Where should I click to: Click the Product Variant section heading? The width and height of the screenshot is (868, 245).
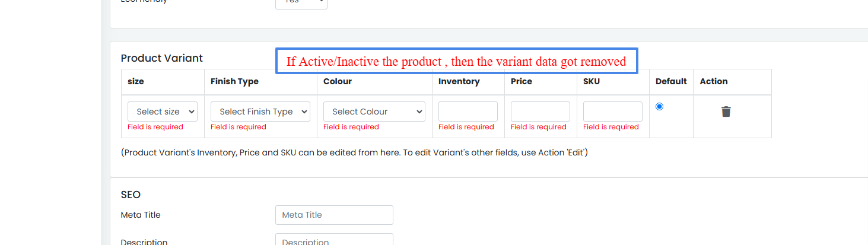(162, 58)
